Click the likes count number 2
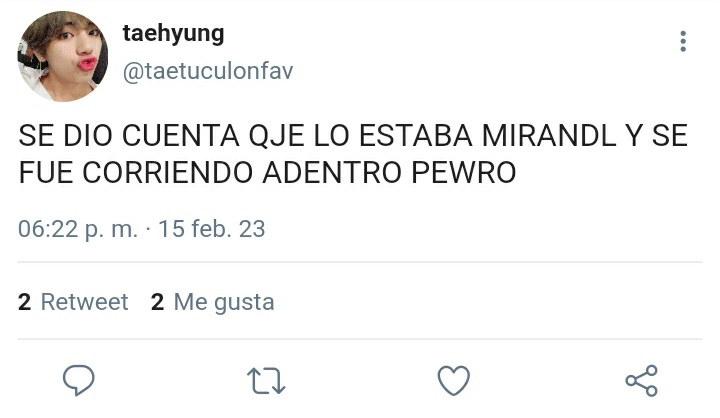 tap(158, 302)
